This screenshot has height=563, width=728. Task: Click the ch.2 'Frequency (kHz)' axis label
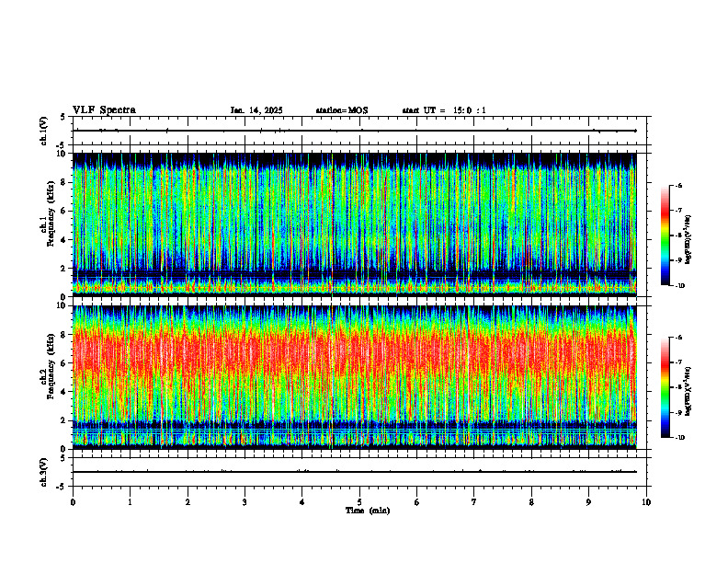(50, 366)
